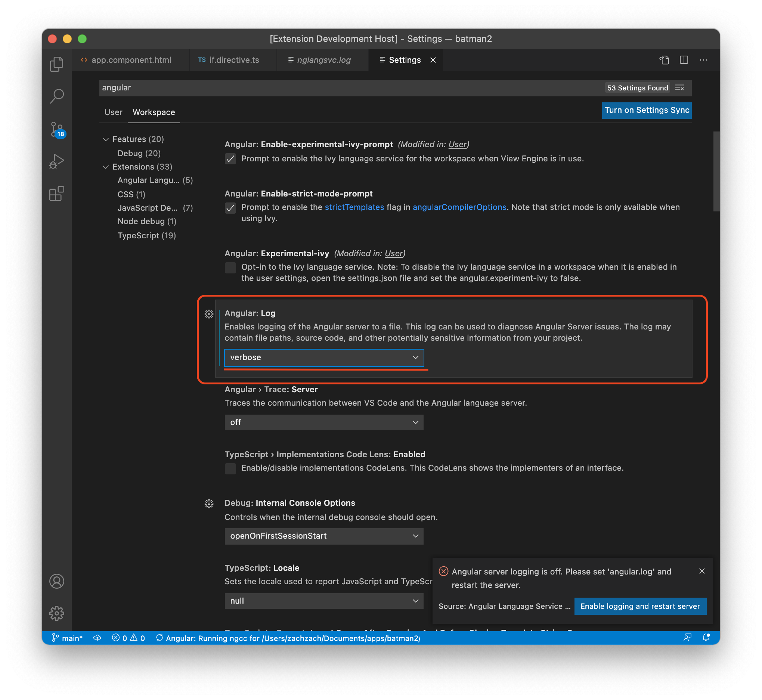Viewport: 762px width, 700px height.
Task: Select Angular Language Service (5) tree item
Action: point(155,180)
